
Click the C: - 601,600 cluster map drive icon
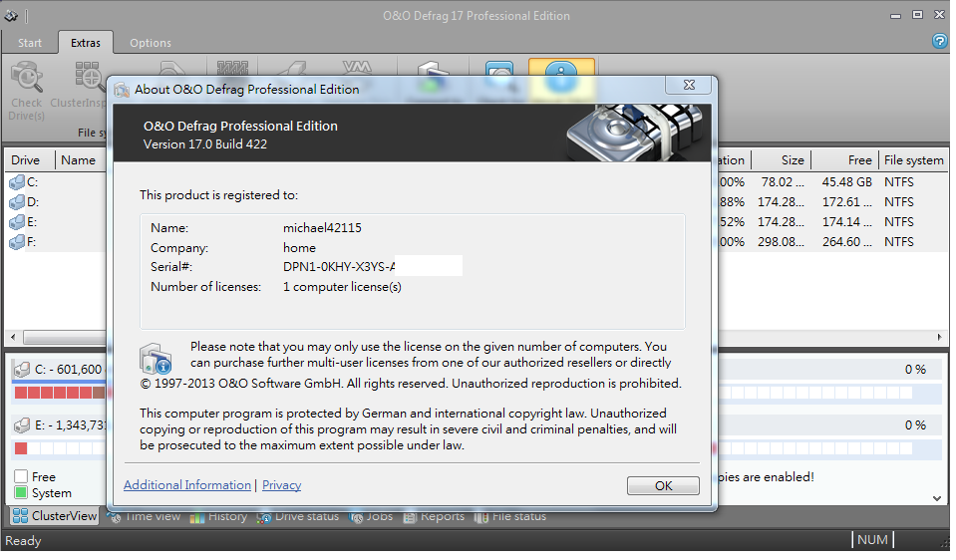[x=22, y=370]
